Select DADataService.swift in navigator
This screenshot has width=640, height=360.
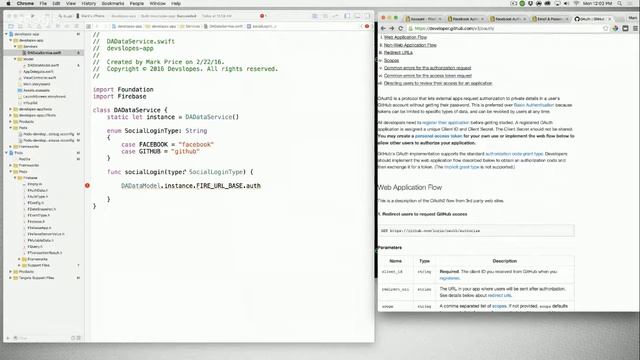44,53
